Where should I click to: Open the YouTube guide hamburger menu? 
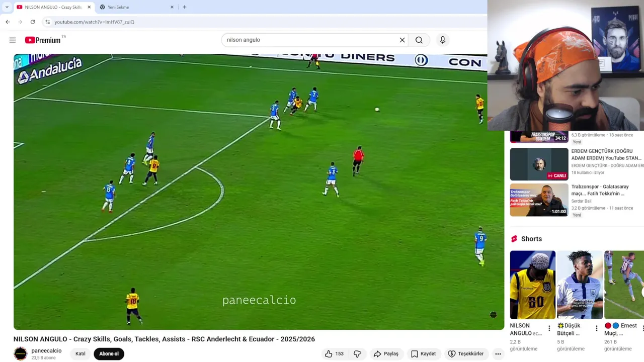coord(13,40)
